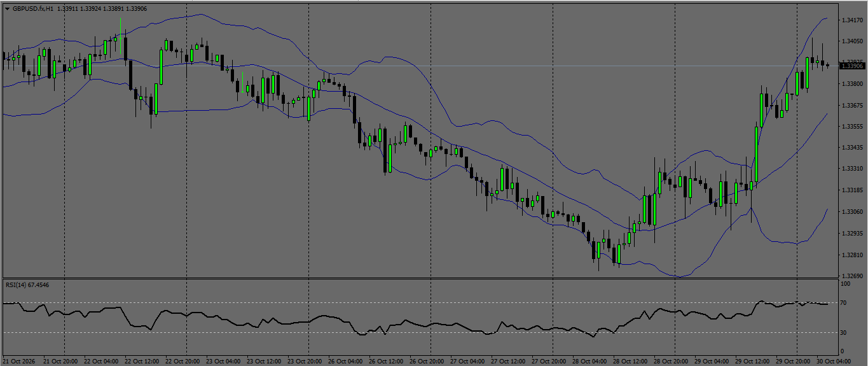Click the 1.34170 price axis label

click(x=852, y=20)
